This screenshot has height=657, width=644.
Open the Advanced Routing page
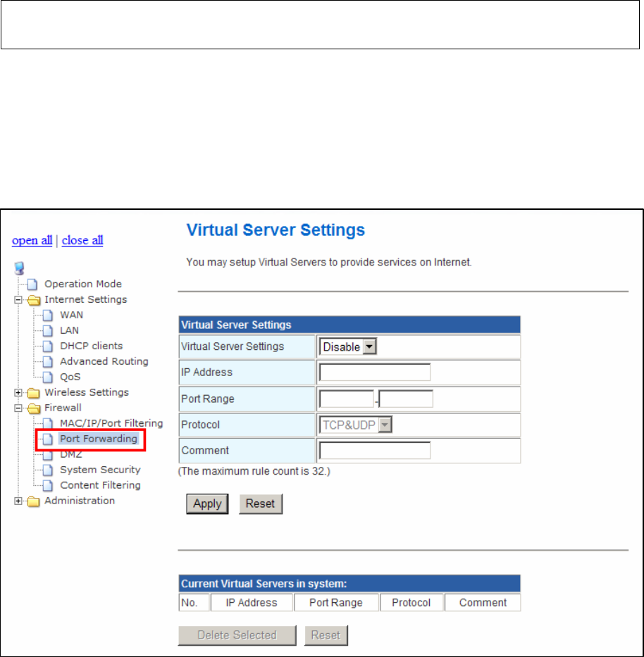pos(104,362)
